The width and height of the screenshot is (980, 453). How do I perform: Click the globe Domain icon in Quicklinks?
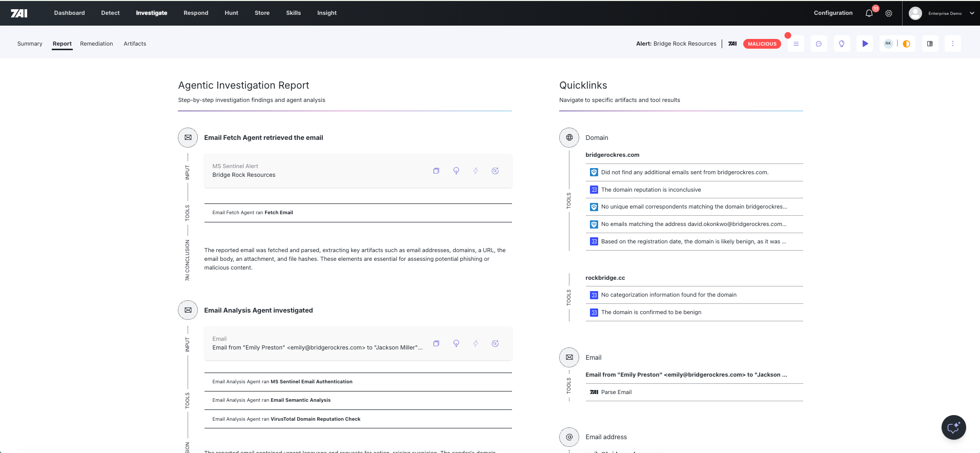click(x=569, y=137)
